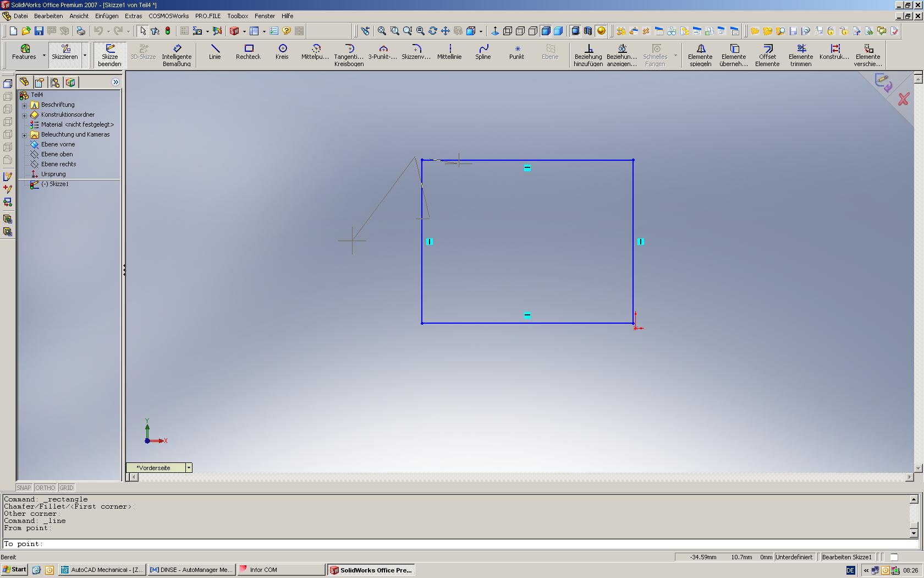Open the Extras menu

133,16
